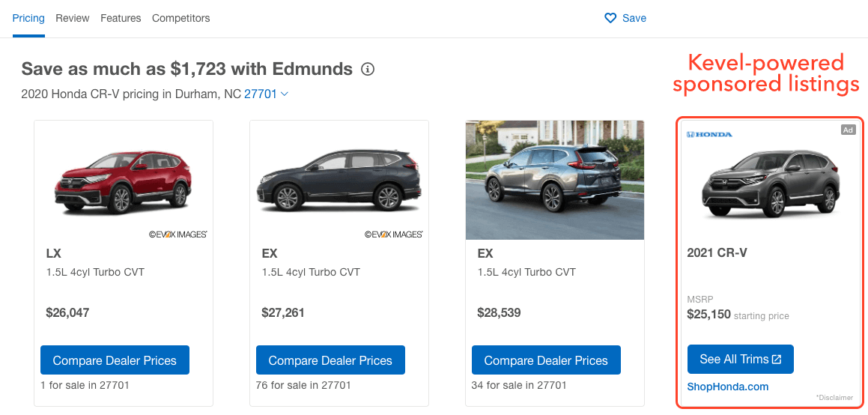Compare Dealer Prices for LX $26,047

(x=115, y=360)
